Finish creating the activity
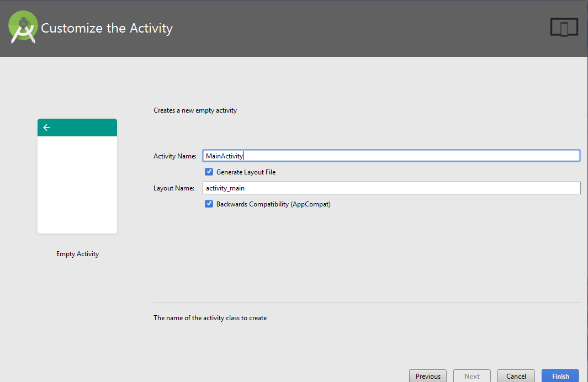This screenshot has height=382, width=588. [560, 376]
